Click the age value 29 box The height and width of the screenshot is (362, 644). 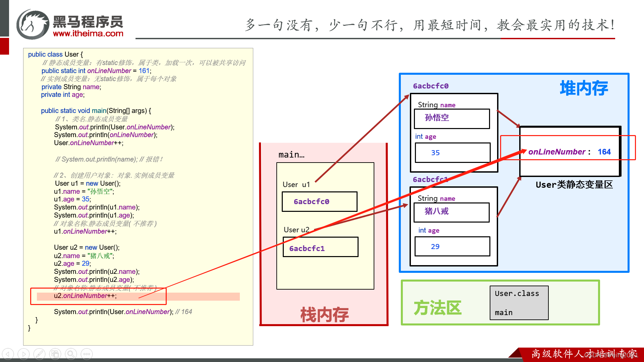(x=452, y=246)
